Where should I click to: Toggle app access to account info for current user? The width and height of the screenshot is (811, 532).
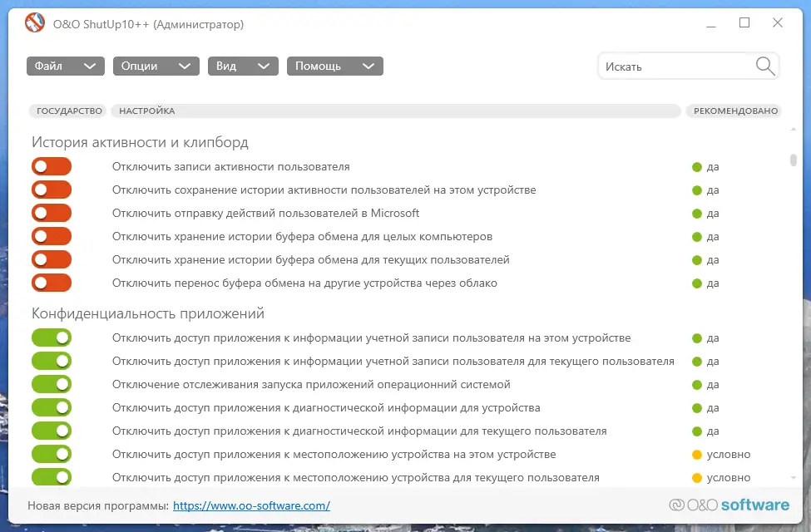point(52,361)
